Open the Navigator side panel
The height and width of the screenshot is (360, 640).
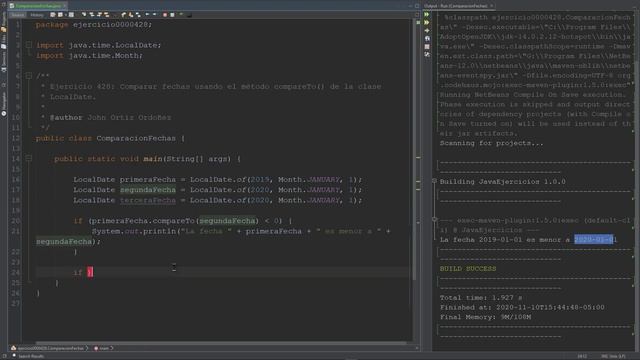click(4, 104)
